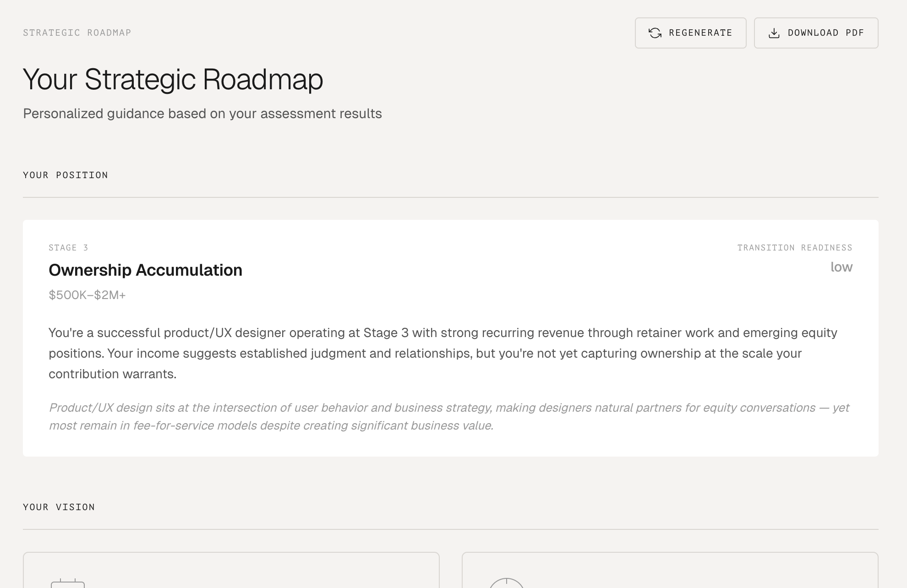
Task: Select the YOUR VISION section header
Action: coord(59,507)
